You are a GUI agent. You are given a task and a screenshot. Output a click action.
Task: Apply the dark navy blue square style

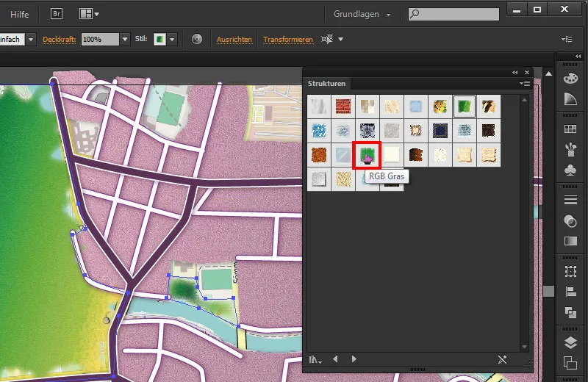pos(440,131)
